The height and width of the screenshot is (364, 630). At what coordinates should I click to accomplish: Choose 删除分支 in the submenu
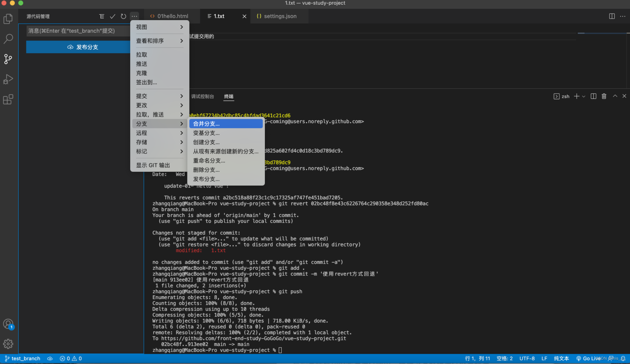tap(226, 170)
